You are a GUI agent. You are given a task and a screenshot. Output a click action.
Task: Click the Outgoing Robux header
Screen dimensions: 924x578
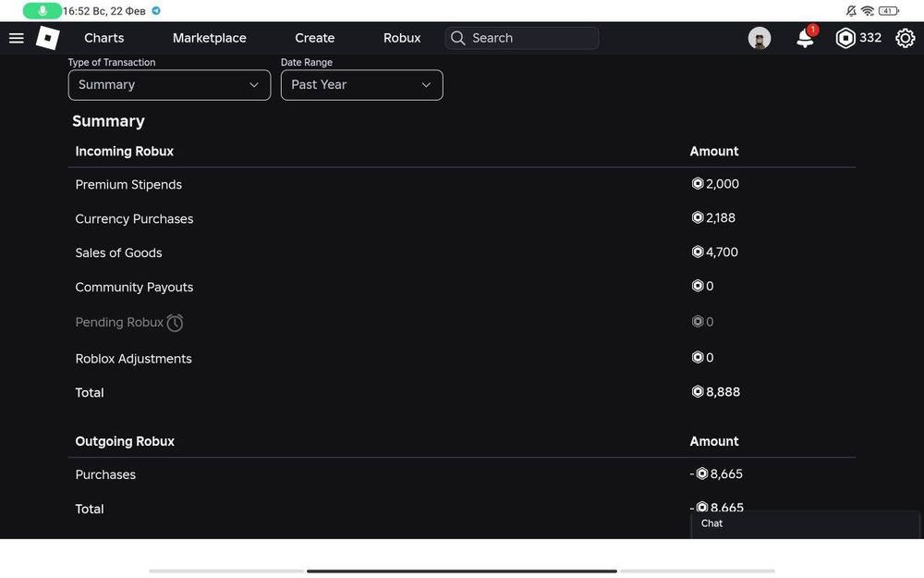pyautogui.click(x=125, y=442)
